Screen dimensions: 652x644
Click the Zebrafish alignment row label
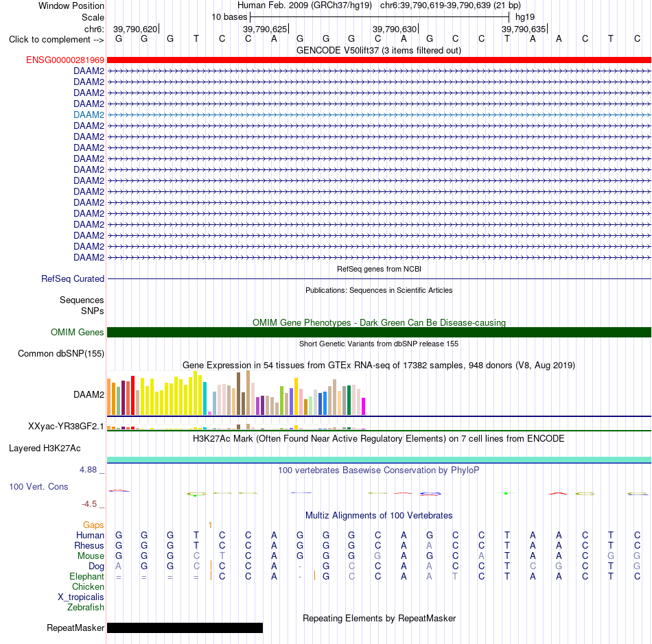pos(86,607)
